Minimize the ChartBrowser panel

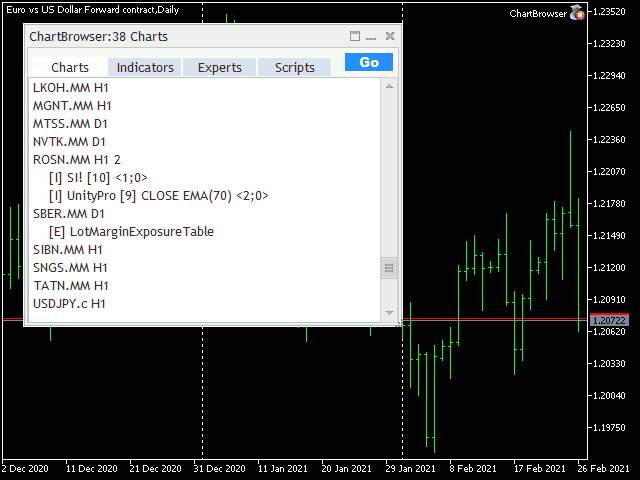pyautogui.click(x=371, y=37)
